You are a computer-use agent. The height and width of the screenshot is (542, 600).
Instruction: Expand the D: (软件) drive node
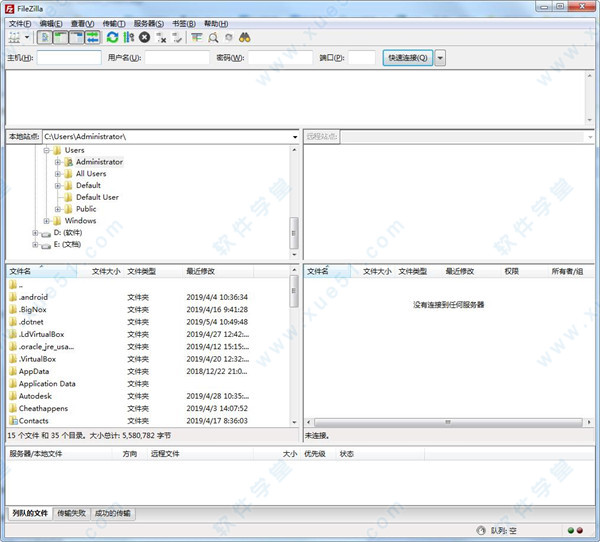click(x=35, y=233)
